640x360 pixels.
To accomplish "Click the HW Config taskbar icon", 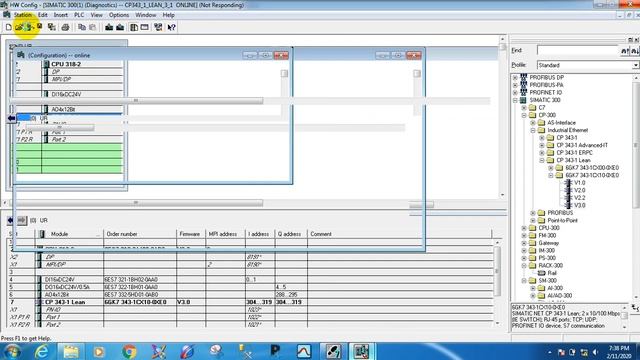I will click(x=361, y=351).
